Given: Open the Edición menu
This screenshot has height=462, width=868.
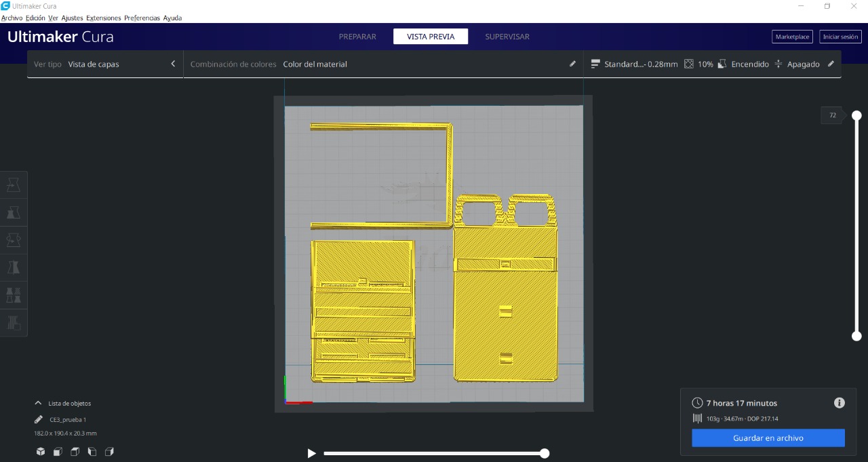Looking at the screenshot, I should click(x=35, y=18).
